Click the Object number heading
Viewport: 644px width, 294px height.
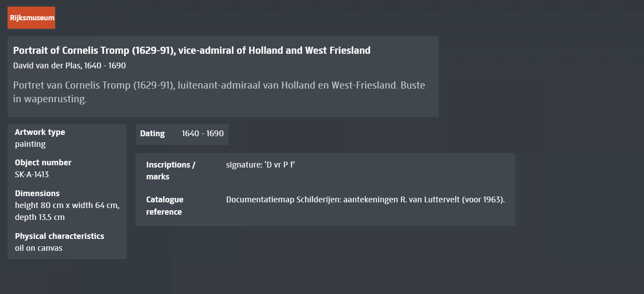pos(43,163)
